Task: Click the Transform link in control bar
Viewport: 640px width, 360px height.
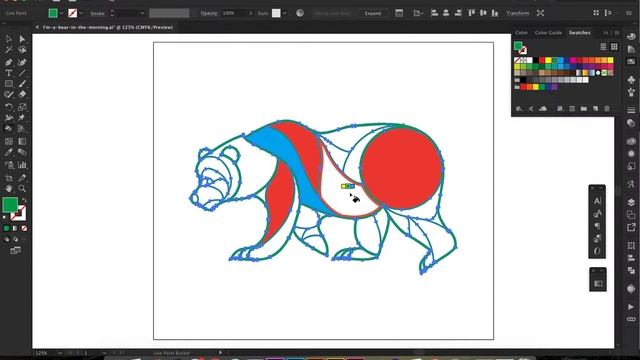Action: coord(518,13)
